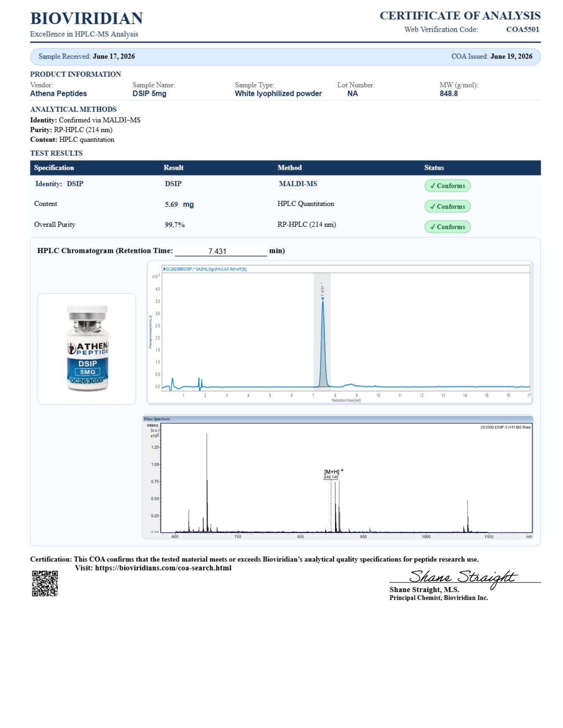
Task: Click the Principal Chemist, Bioviridian Inc. line
Action: (x=438, y=598)
